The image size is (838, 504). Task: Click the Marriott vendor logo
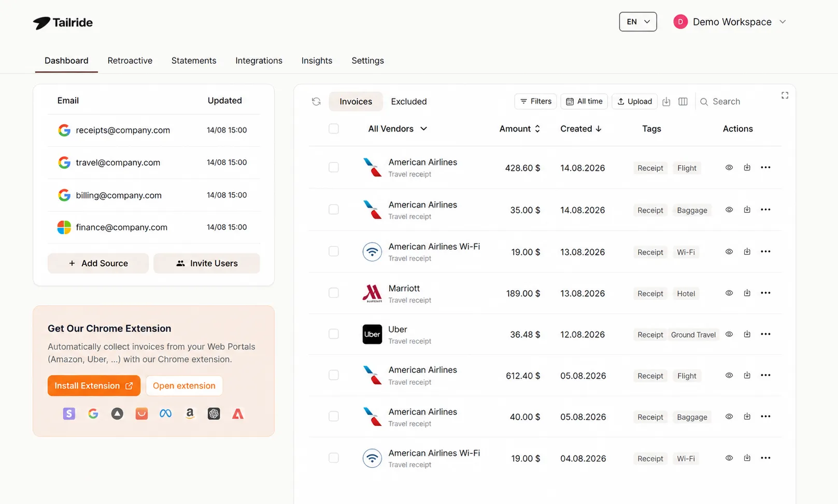coord(372,293)
